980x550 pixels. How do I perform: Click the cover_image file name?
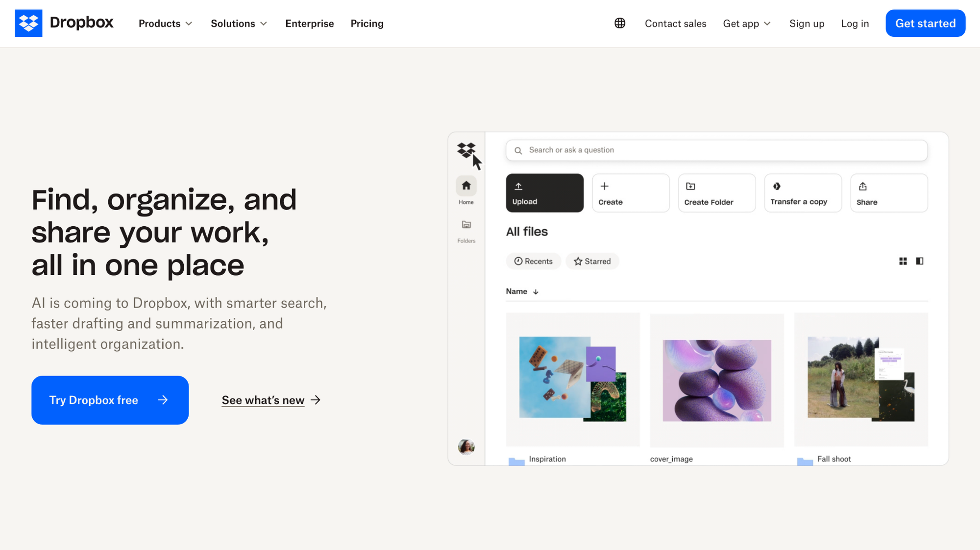click(x=671, y=459)
